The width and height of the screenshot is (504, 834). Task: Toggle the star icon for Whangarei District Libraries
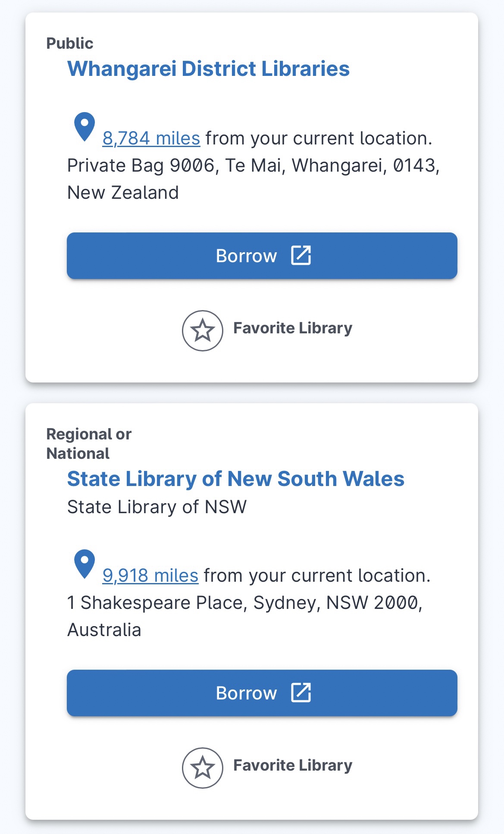click(x=202, y=331)
